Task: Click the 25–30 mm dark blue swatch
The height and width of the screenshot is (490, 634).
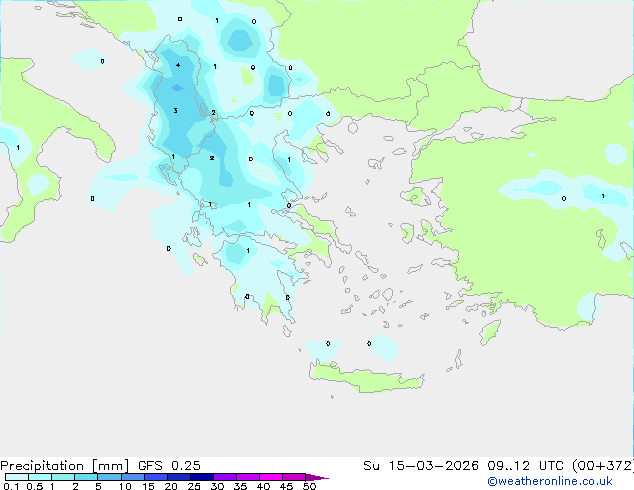Action: click(201, 477)
